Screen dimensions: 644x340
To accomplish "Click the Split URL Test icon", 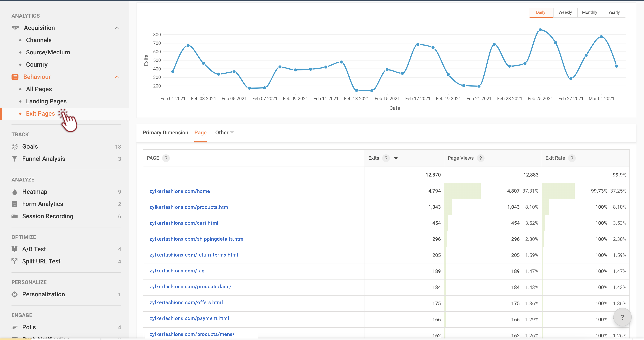I will [15, 261].
